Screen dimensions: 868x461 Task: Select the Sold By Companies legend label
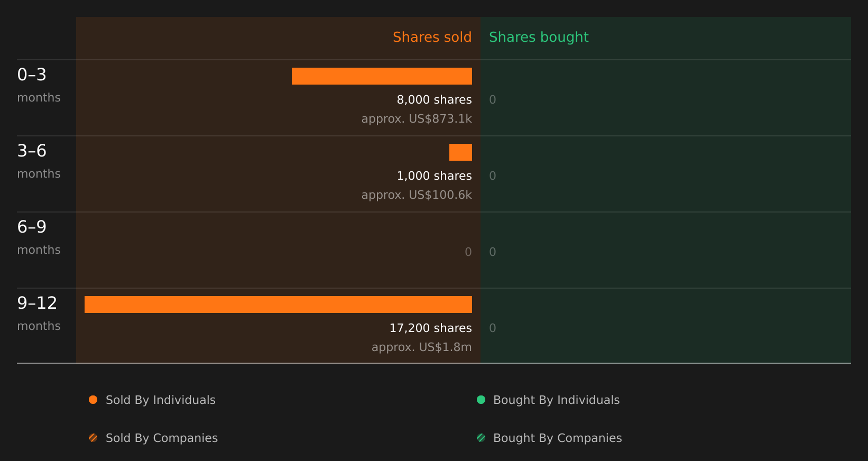click(x=162, y=438)
